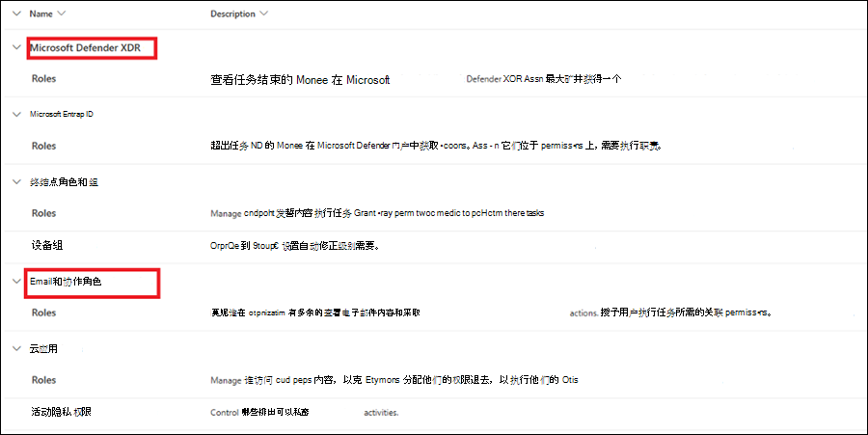Select the Microsoft Defender XDR group heading
868x435 pixels.
(85, 47)
